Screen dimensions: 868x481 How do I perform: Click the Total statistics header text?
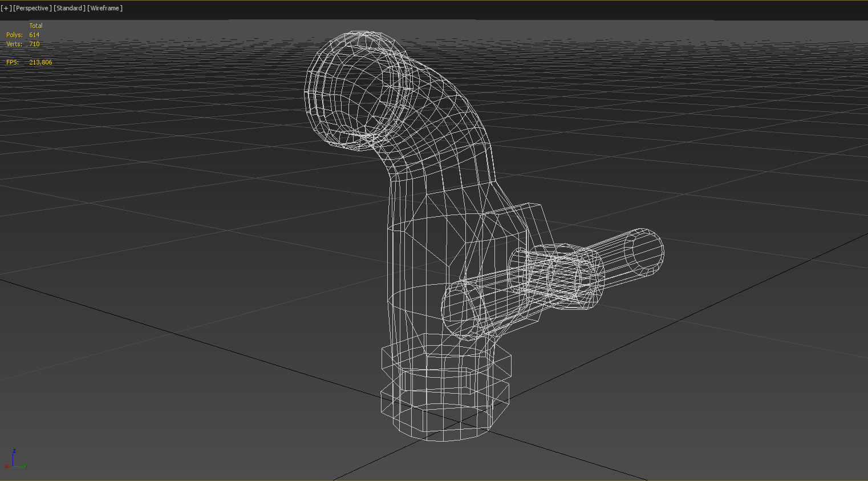(x=36, y=26)
